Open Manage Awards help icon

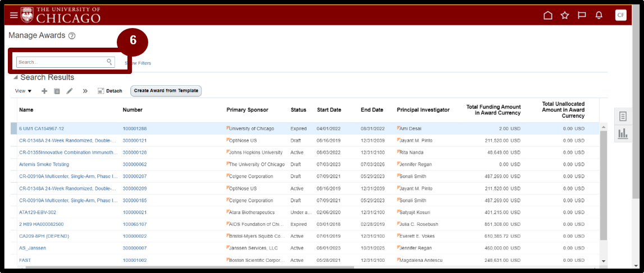[x=72, y=36]
